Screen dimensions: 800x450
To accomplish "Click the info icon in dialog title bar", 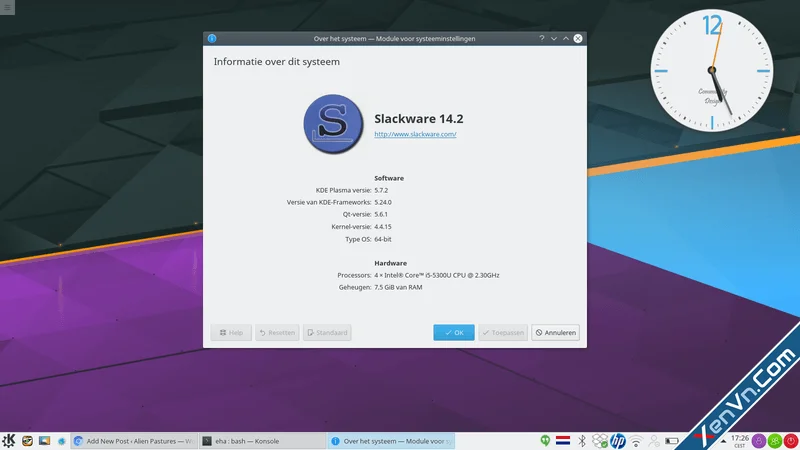I will point(212,38).
